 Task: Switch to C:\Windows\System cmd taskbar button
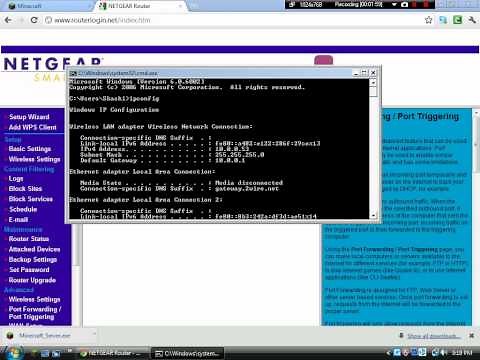click(x=188, y=353)
